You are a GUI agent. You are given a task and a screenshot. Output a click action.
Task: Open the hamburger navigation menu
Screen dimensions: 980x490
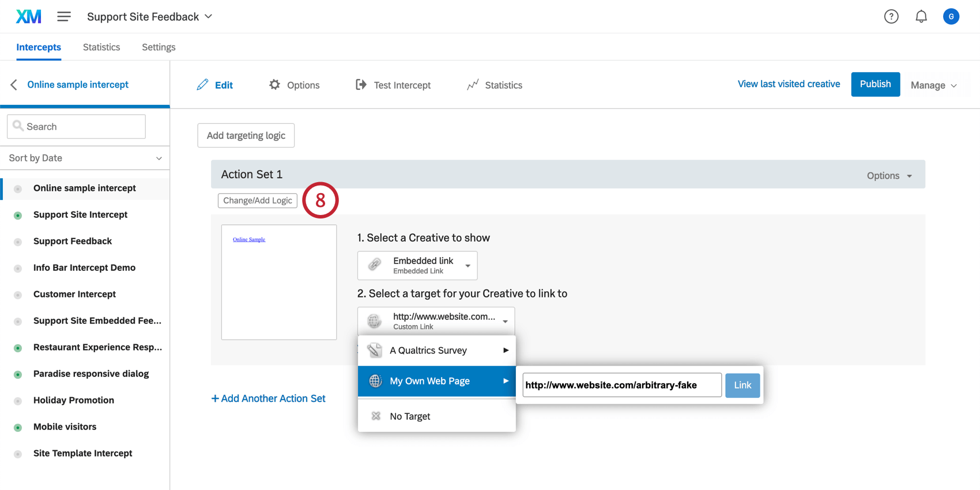point(64,17)
